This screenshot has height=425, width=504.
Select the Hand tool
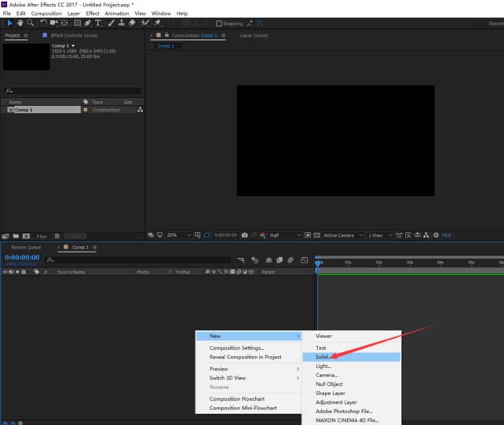pos(20,24)
